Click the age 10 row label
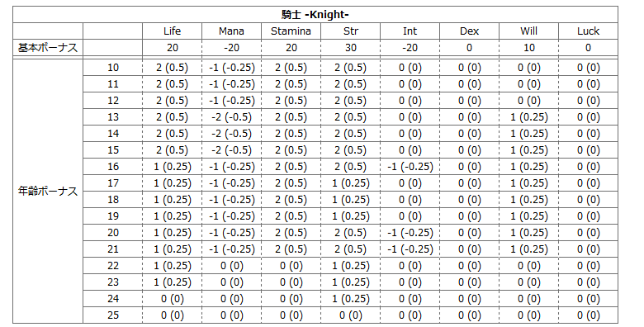This screenshot has width=644, height=327. click(x=113, y=68)
